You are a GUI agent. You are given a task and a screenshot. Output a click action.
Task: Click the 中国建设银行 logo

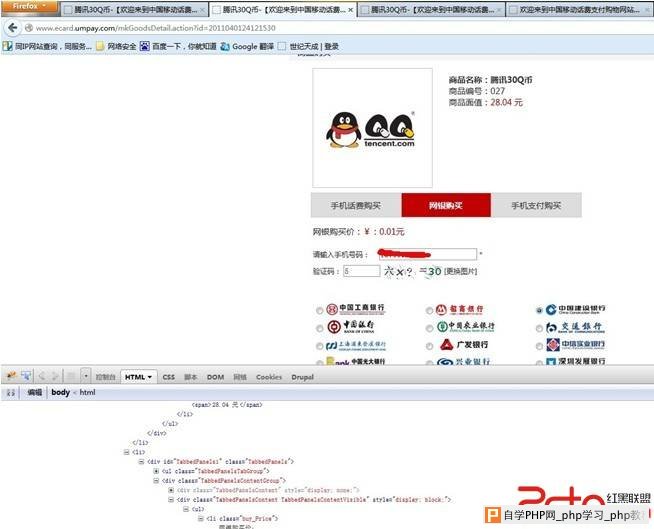(576, 309)
